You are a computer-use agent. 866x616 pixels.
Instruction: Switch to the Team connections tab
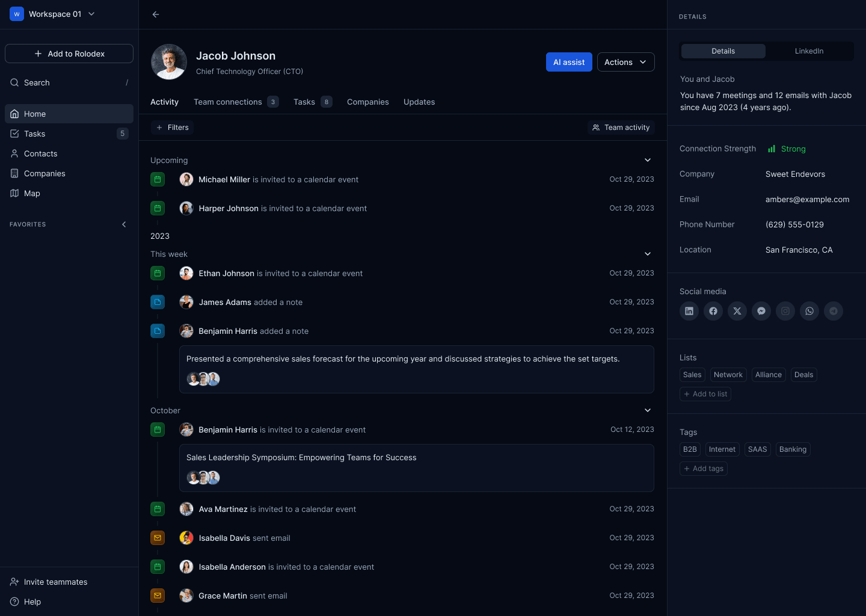(227, 102)
